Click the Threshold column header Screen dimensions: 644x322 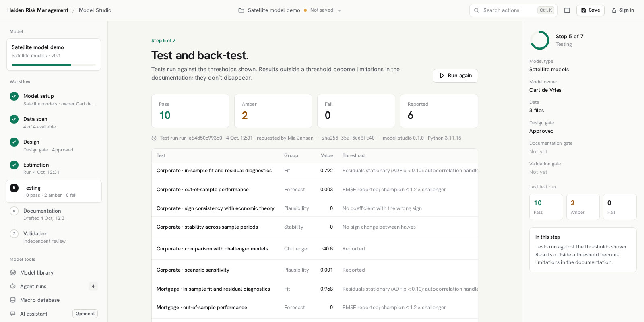[353, 156]
